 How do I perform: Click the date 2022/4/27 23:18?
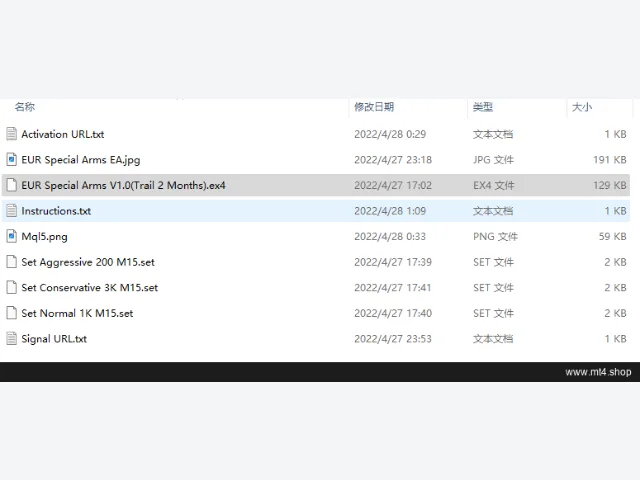393,160
